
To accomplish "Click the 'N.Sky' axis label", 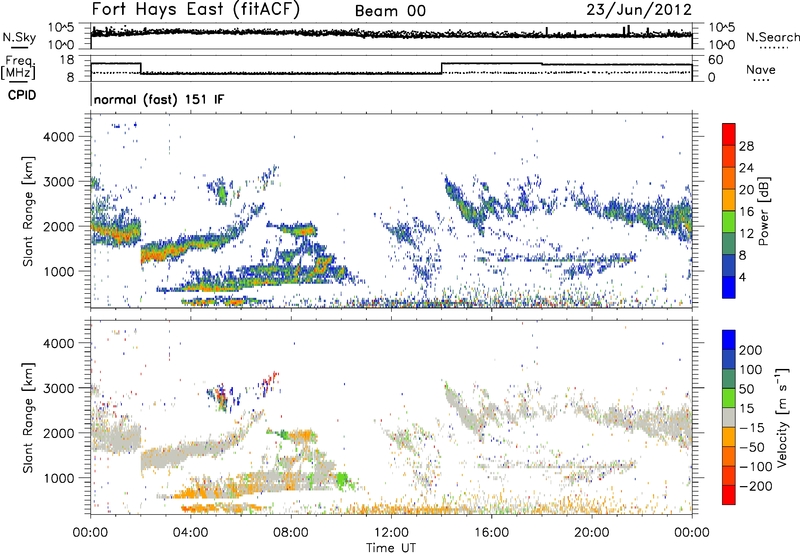I will coord(19,37).
